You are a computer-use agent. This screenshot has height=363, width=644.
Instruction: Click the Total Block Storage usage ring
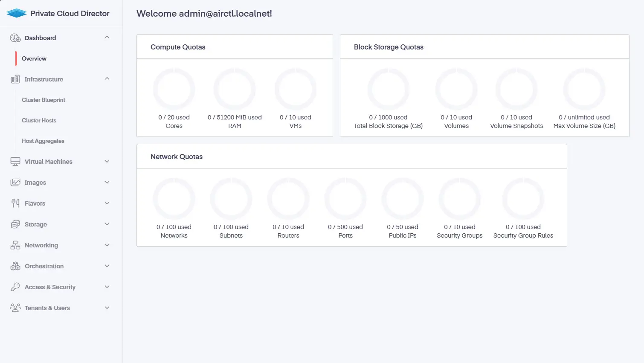(389, 89)
